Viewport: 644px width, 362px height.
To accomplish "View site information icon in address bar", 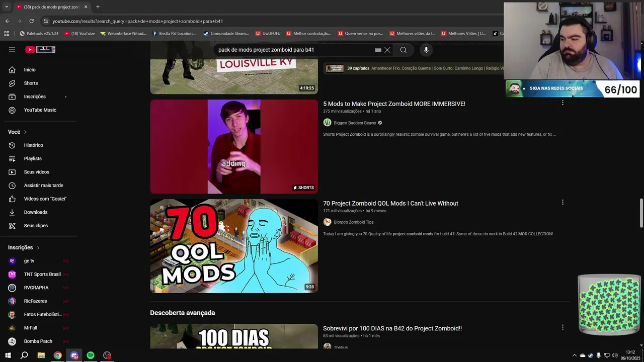I will 46,21.
